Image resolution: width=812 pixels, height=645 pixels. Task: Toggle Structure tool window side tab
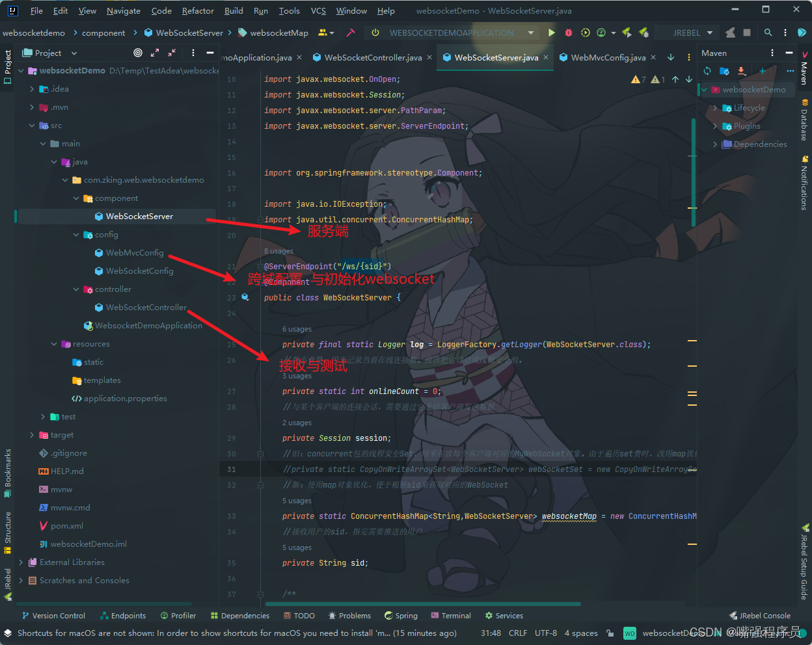click(7, 533)
